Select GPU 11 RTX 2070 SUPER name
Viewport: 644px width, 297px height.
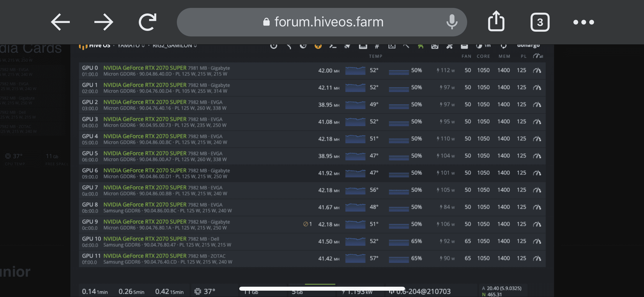tap(145, 256)
